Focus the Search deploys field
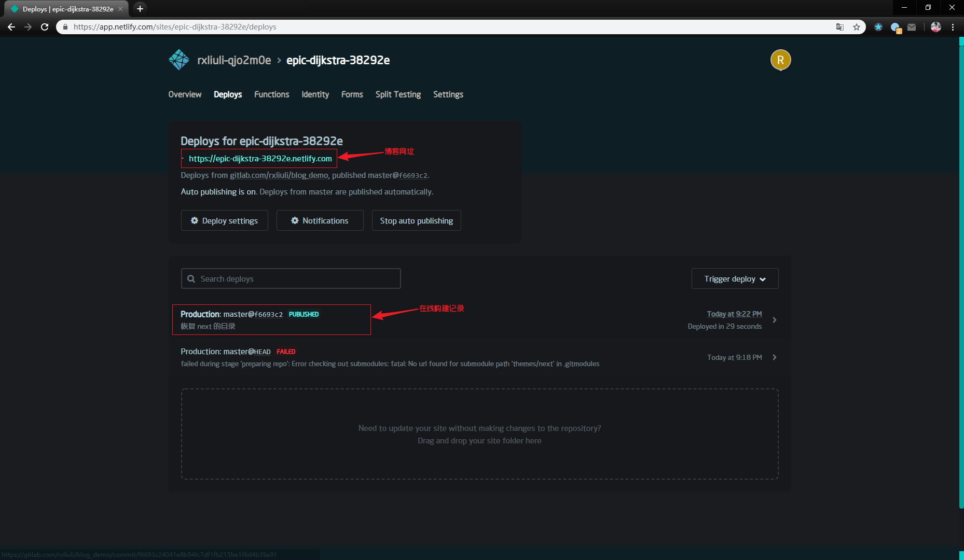The height and width of the screenshot is (560, 964). point(291,278)
